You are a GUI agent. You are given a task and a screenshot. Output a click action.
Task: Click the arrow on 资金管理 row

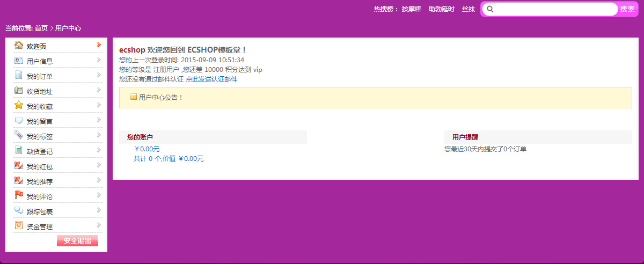(x=99, y=225)
